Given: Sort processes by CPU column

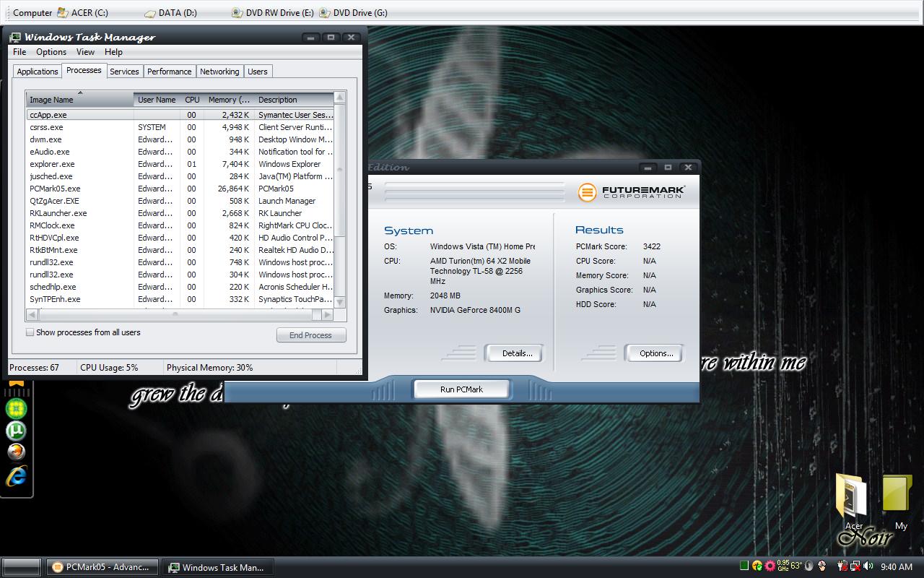Looking at the screenshot, I should pyautogui.click(x=192, y=100).
